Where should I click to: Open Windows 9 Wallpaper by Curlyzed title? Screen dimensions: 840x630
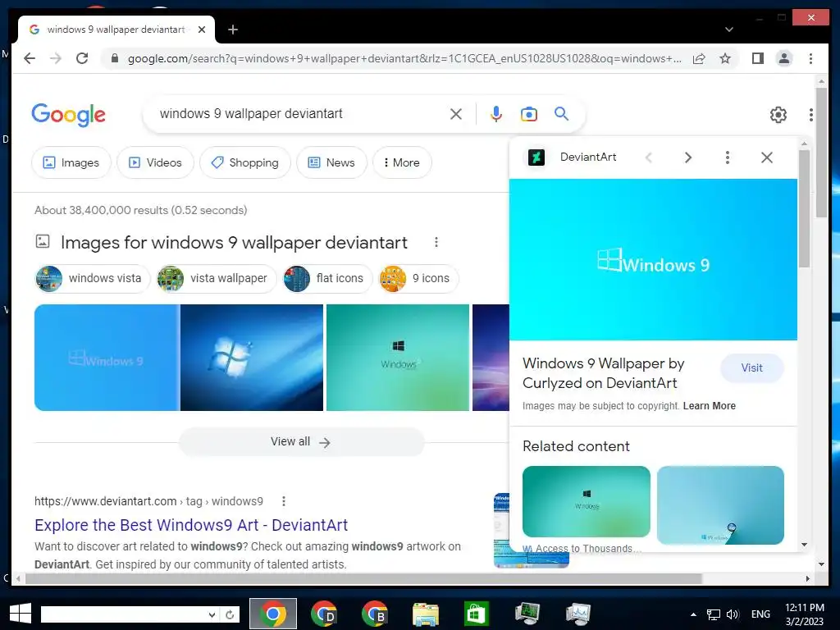point(604,373)
